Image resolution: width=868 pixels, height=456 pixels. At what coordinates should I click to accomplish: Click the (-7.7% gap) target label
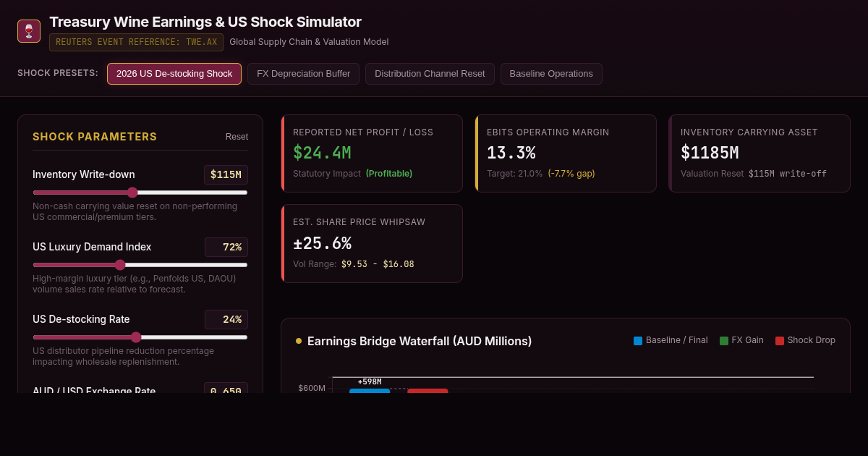pyautogui.click(x=571, y=174)
